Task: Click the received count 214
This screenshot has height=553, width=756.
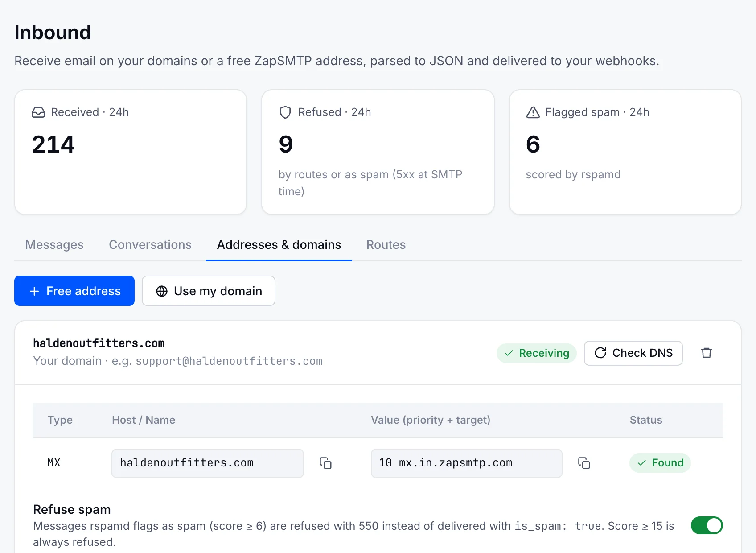Action: point(53,144)
